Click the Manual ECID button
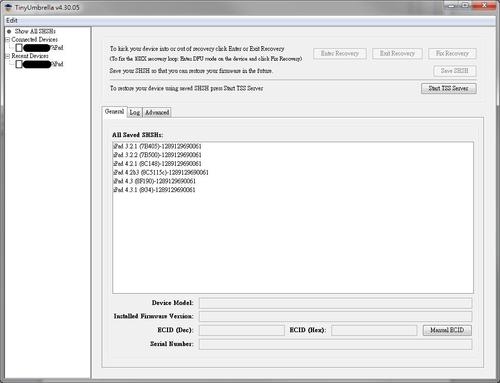This screenshot has height=383, width=500. coord(447,330)
